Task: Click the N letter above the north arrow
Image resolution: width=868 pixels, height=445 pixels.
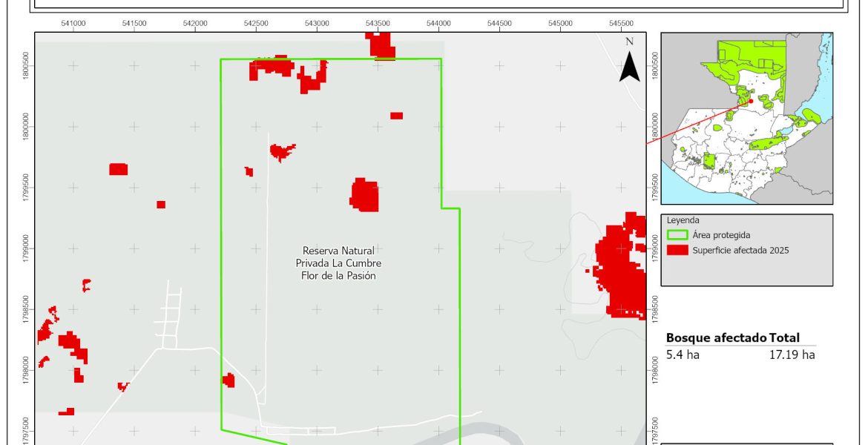Action: click(629, 41)
